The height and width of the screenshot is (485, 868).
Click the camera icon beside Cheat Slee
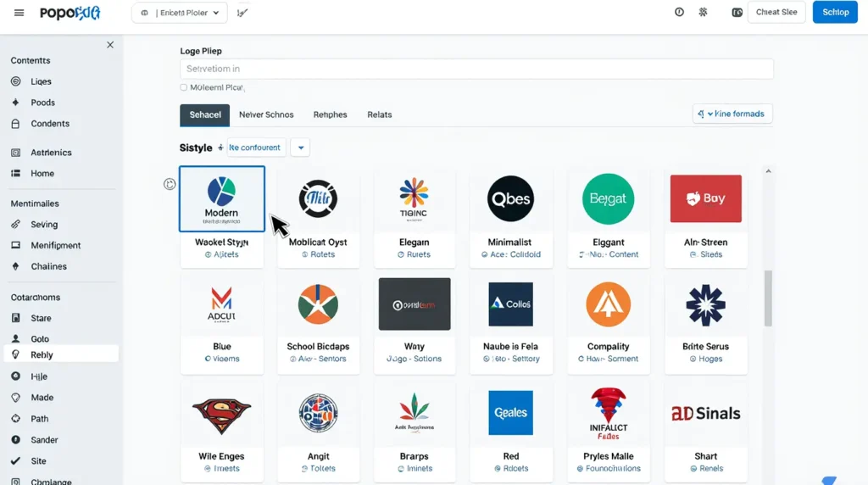[x=737, y=12]
